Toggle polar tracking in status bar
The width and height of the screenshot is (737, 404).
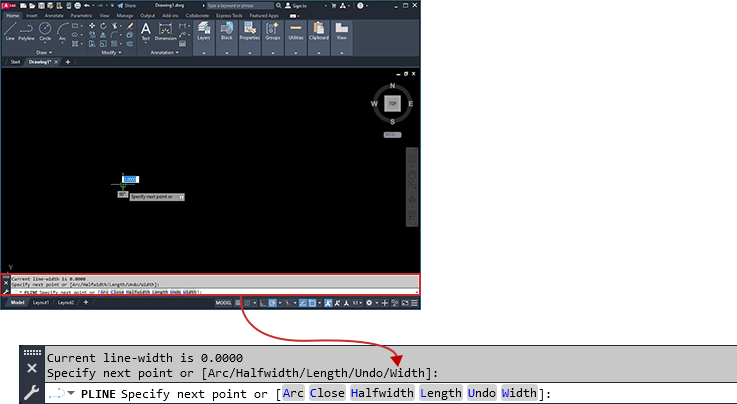point(273,303)
